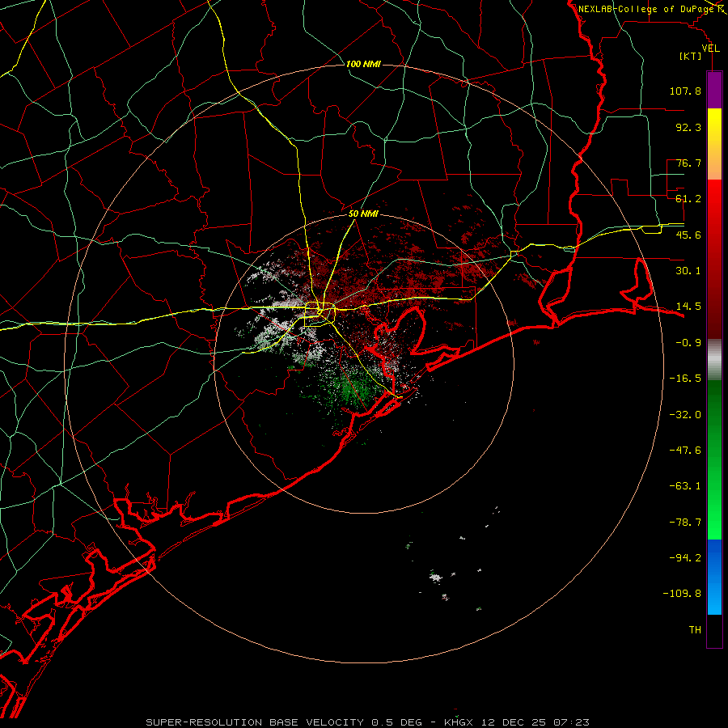The height and width of the screenshot is (728, 728).
Task: Click the 107.8 legend value
Action: click(x=685, y=91)
